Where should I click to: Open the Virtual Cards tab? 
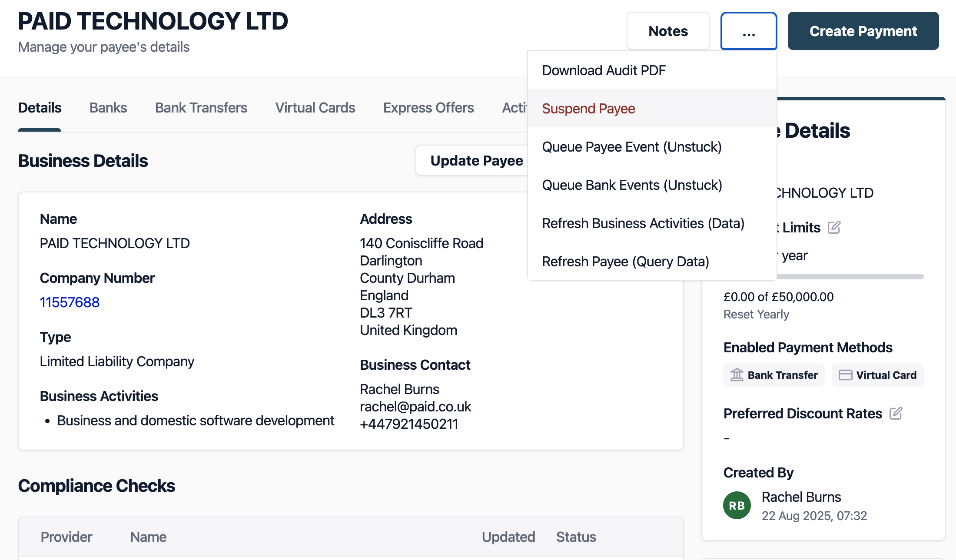tap(315, 108)
